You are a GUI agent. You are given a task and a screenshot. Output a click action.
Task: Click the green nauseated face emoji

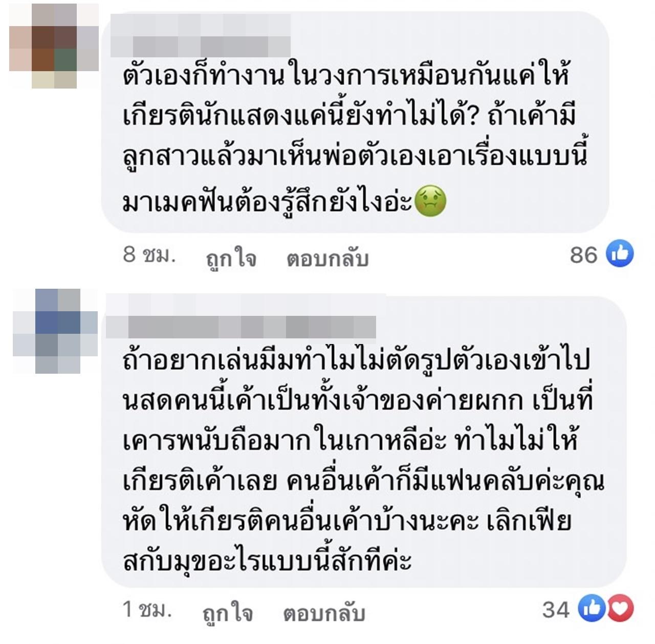point(430,201)
